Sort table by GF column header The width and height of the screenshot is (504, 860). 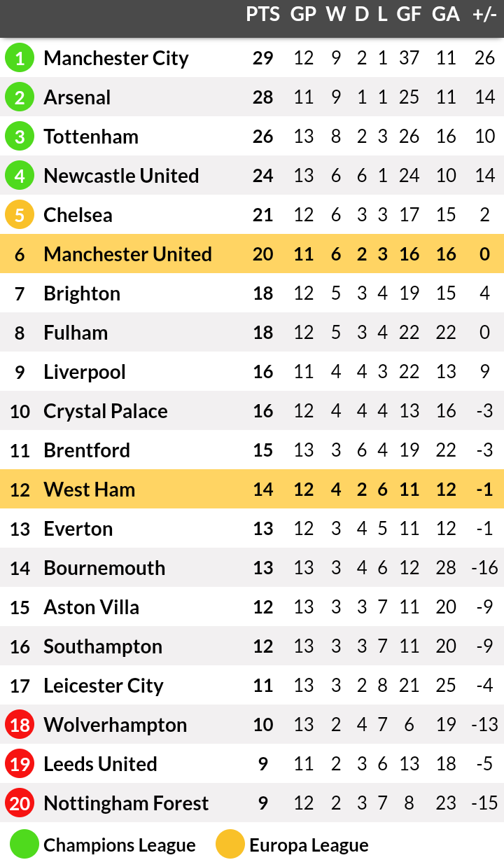tap(409, 15)
